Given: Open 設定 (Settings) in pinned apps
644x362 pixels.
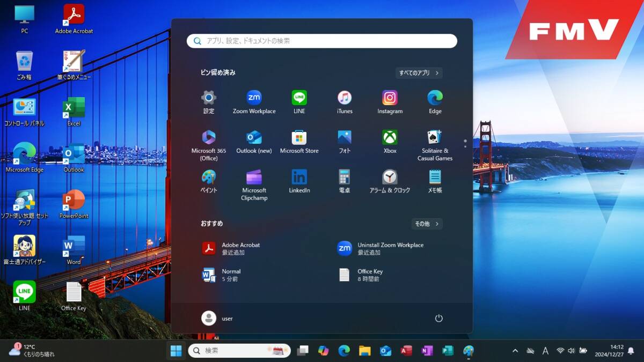Looking at the screenshot, I should [x=209, y=102].
